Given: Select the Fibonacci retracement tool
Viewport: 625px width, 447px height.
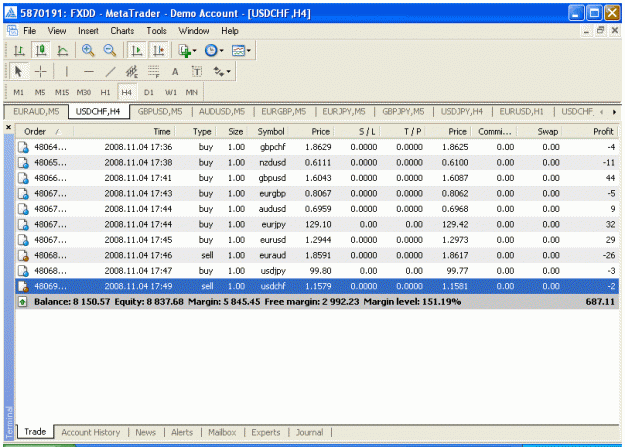Looking at the screenshot, I should coord(153,72).
